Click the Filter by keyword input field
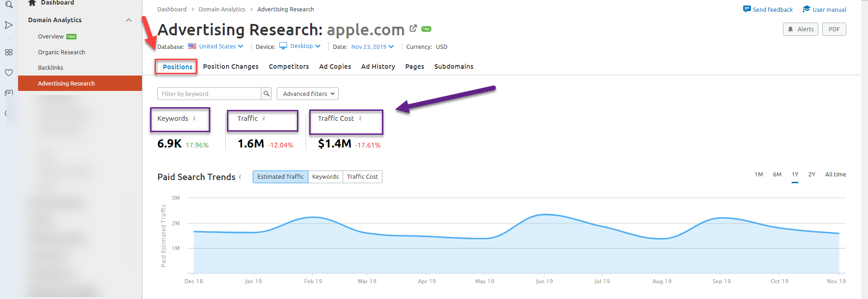Viewport: 868px width, 299px height. [x=209, y=94]
